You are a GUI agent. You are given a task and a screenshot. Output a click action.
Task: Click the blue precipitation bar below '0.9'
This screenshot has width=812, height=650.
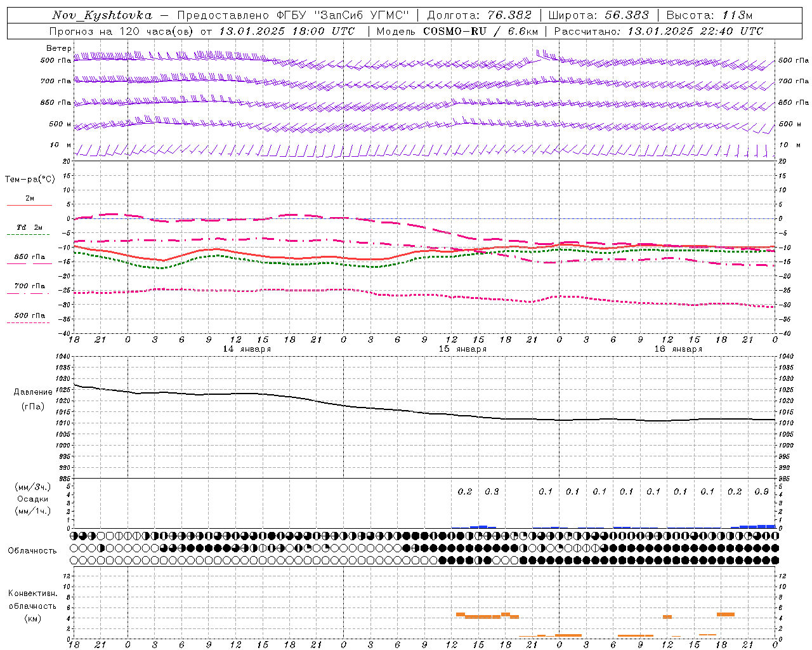pos(762,526)
